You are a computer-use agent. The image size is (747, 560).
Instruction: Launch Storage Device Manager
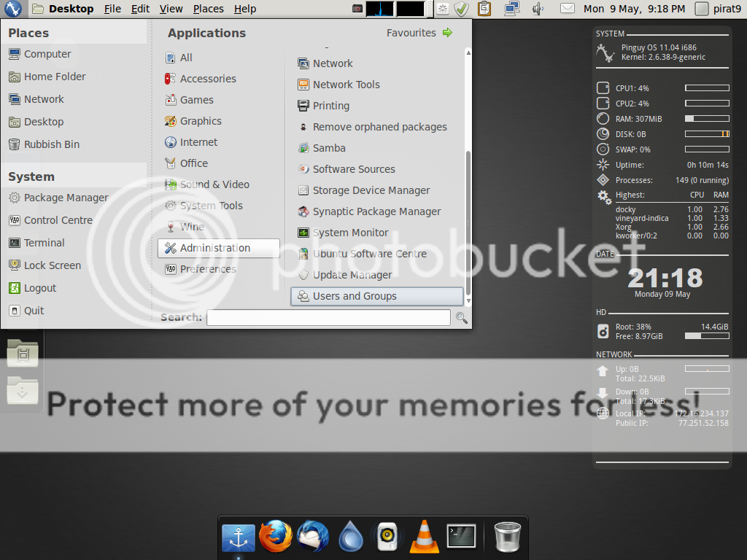coord(376,190)
